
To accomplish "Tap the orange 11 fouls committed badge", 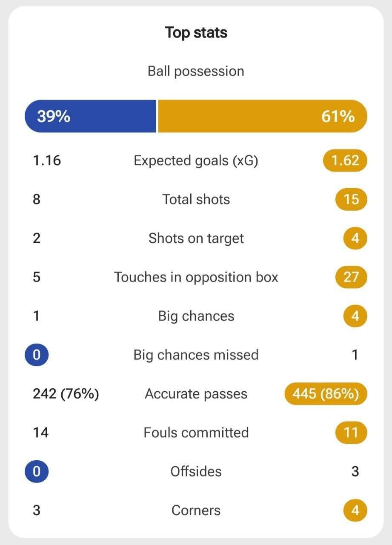I will coord(351,433).
